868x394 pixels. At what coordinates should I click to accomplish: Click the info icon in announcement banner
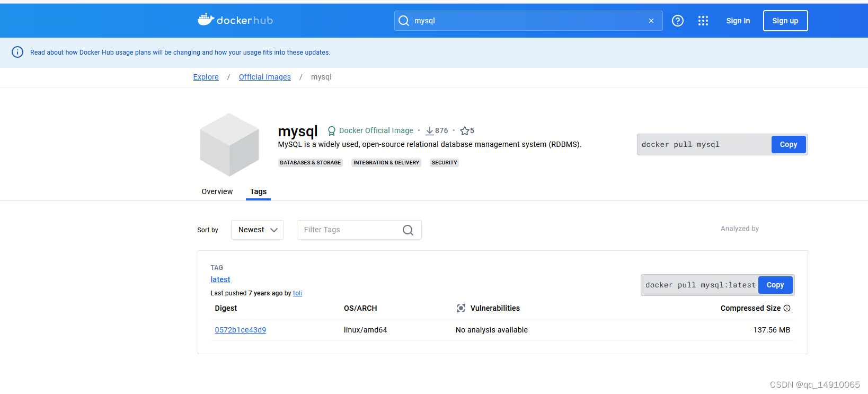pos(17,52)
